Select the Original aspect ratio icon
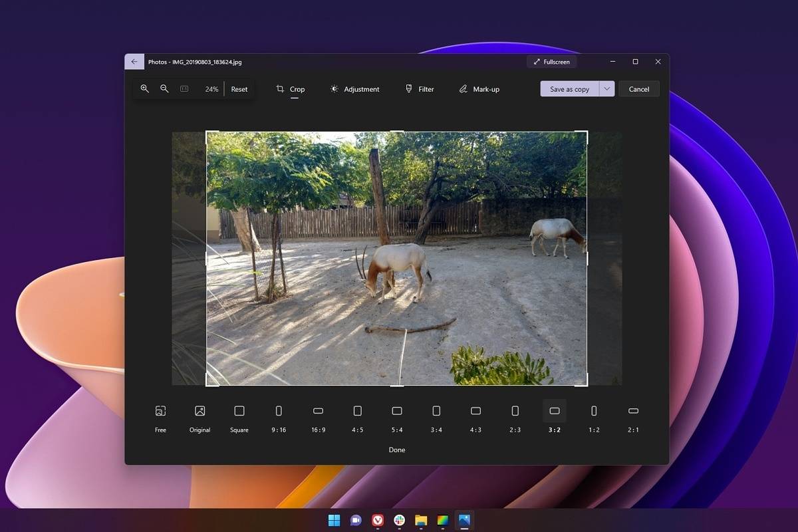Screen dimensions: 798x532 [199, 411]
